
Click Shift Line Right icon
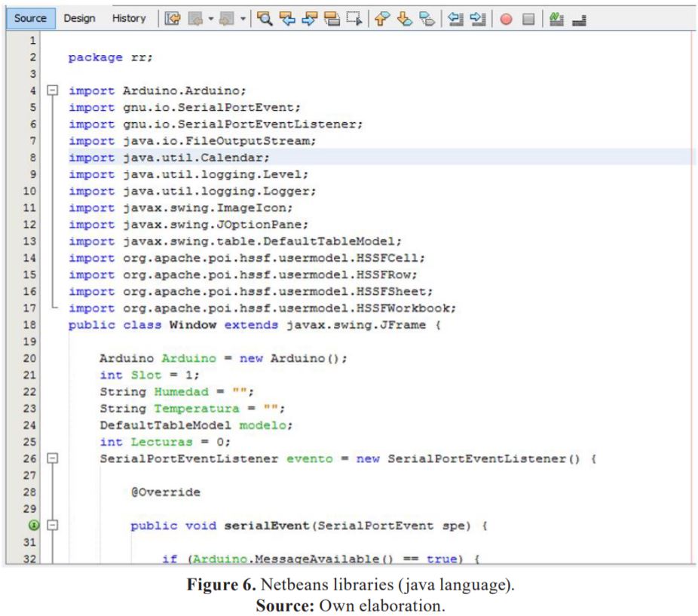pos(478,19)
